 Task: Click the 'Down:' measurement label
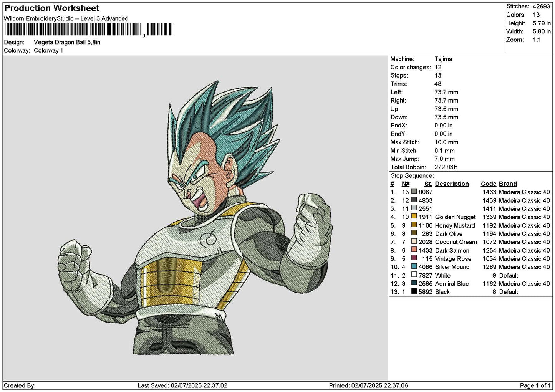[399, 117]
